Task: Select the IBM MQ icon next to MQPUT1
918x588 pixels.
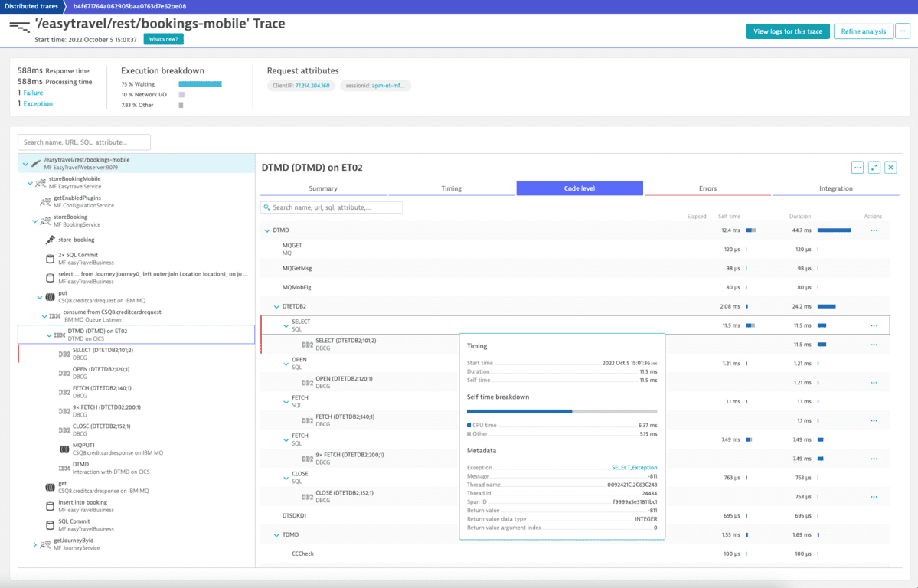Action: click(65, 449)
